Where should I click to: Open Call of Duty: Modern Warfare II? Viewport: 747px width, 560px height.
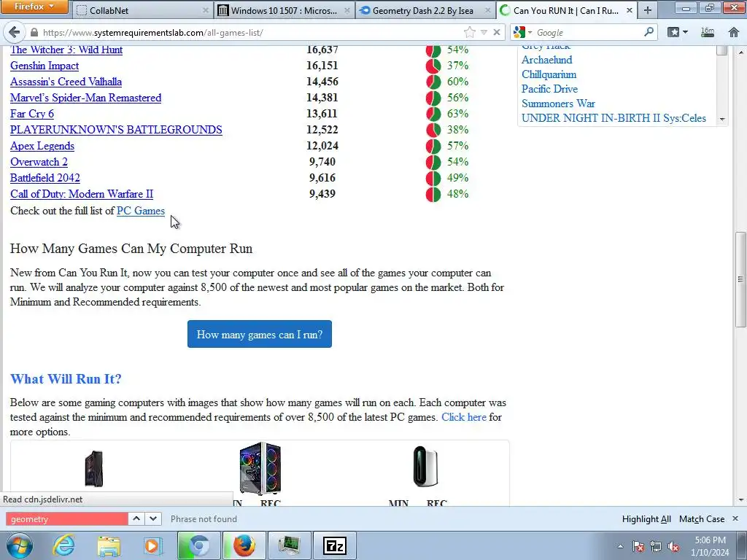[x=82, y=194]
